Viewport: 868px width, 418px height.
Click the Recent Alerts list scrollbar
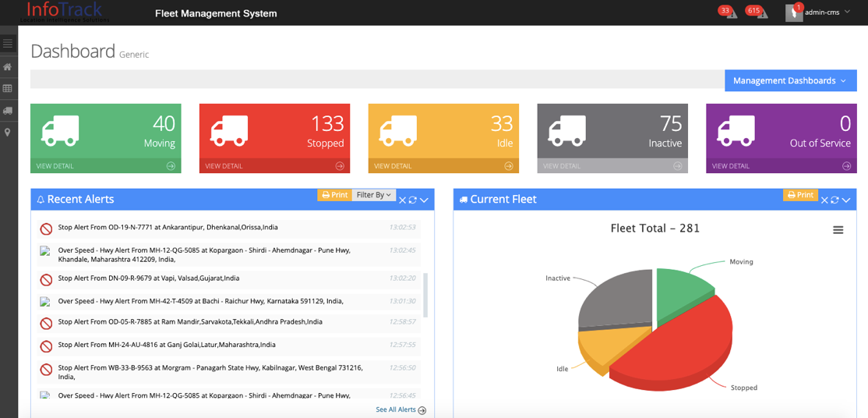pyautogui.click(x=425, y=295)
